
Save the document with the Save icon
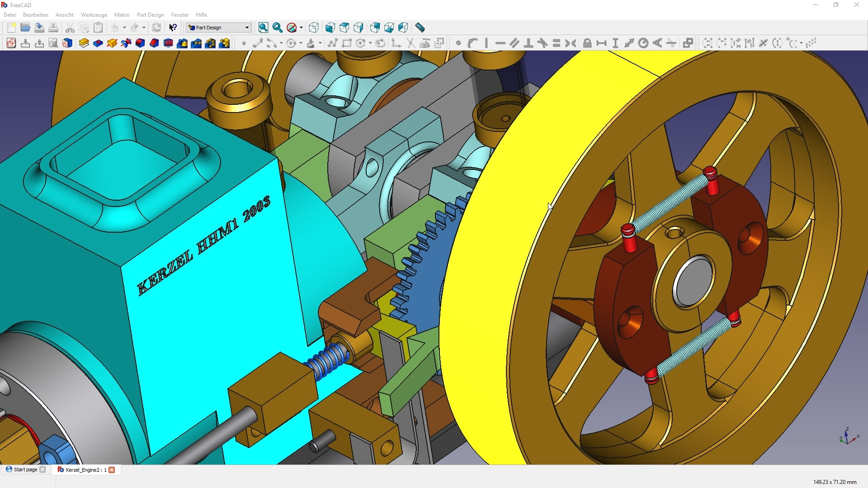click(39, 28)
